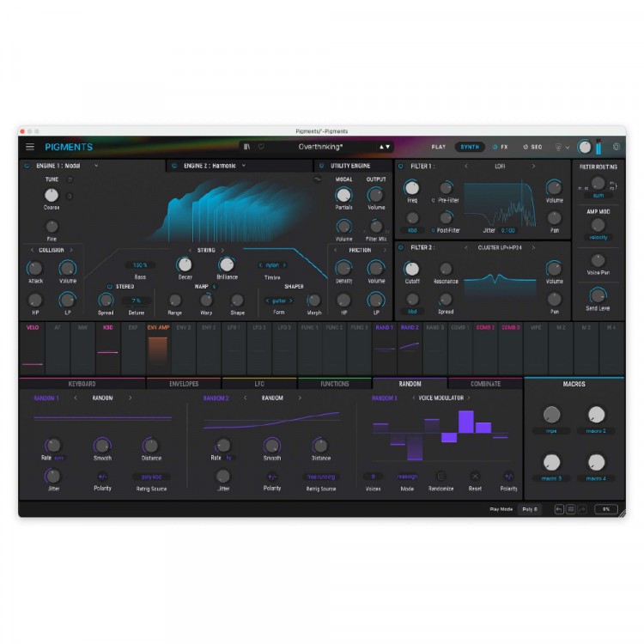Open the history list icon in the status bar

pyautogui.click(x=570, y=509)
